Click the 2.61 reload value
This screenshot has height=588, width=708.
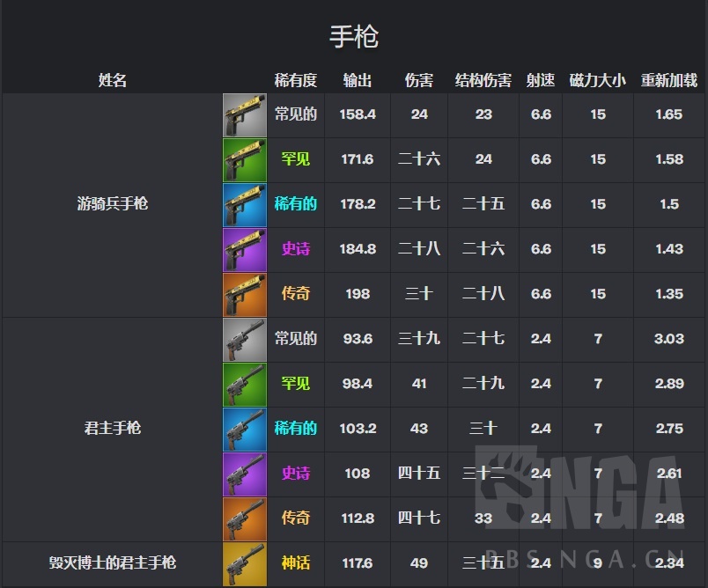[669, 474]
